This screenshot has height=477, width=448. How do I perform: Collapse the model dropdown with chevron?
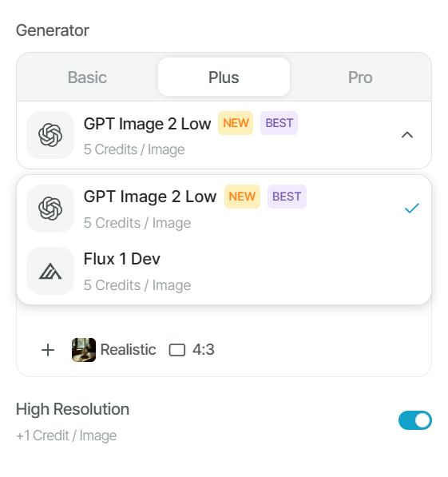[x=407, y=135]
